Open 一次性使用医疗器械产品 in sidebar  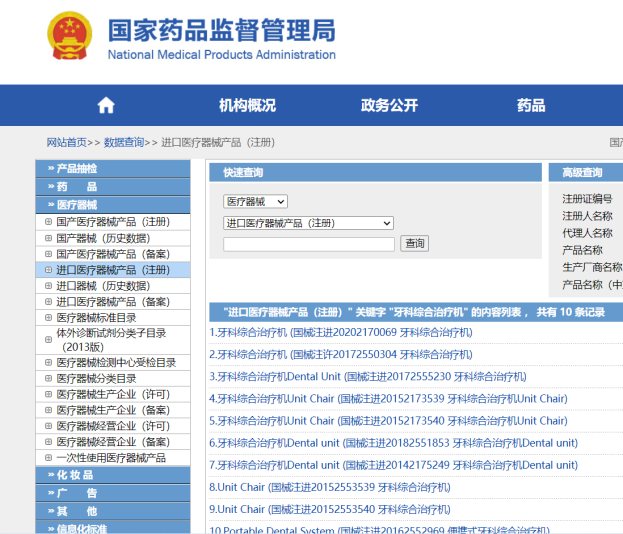click(x=111, y=458)
